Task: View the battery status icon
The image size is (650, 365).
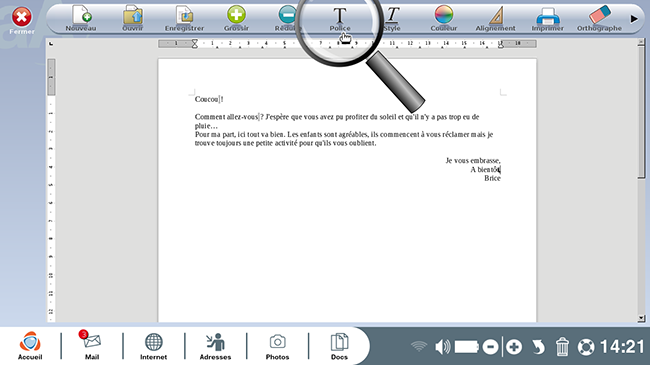Action: coord(467,346)
